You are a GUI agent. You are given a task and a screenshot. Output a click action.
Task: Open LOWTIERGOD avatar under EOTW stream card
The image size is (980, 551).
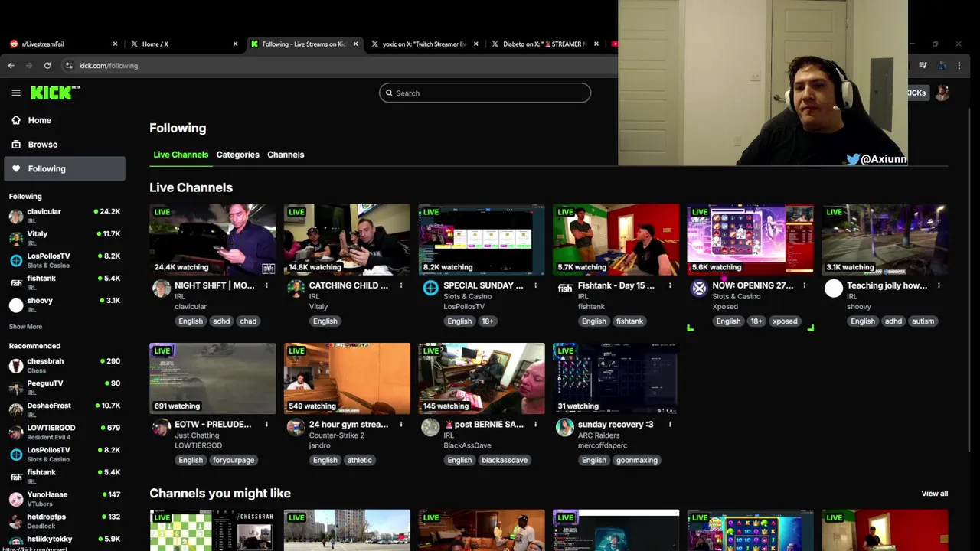tap(162, 427)
